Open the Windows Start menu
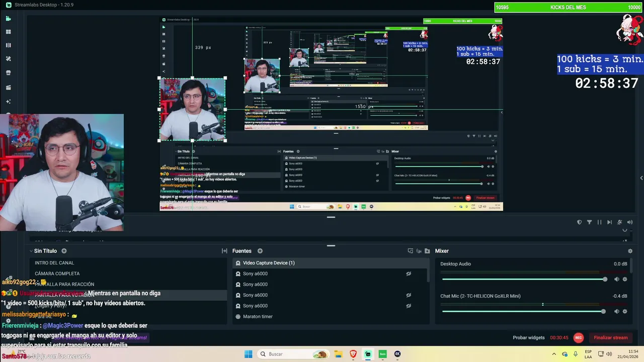This screenshot has width=644, height=362. (x=249, y=354)
